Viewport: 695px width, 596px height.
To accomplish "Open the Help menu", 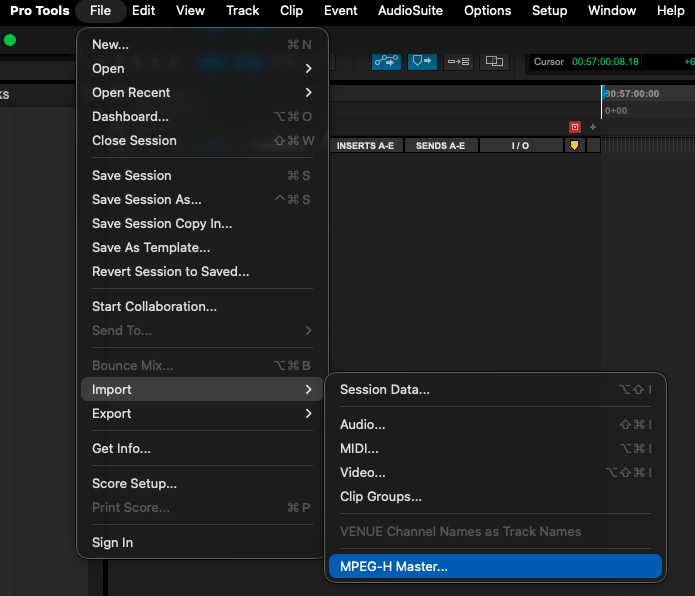I will point(671,11).
